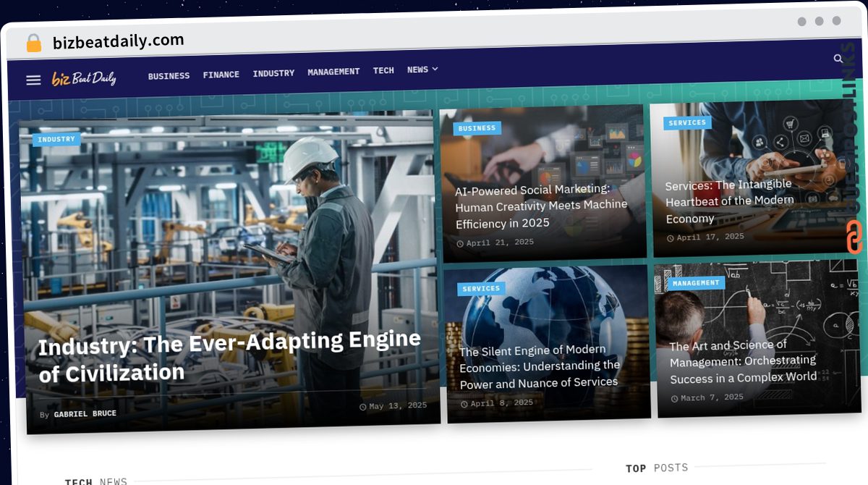Screen dimensions: 868x485
Task: Expand the News dropdown menu
Action: pyautogui.click(x=422, y=69)
